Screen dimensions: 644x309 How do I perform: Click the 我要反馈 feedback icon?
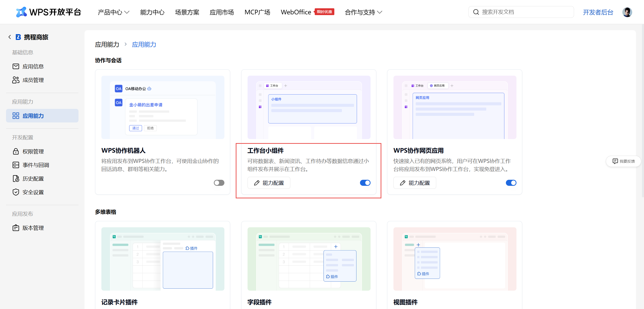click(x=615, y=161)
